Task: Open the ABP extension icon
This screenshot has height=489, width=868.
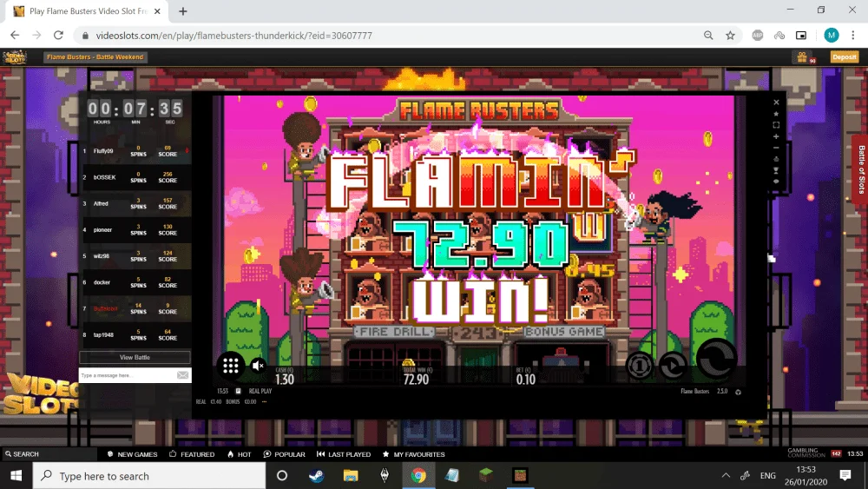Action: (757, 36)
